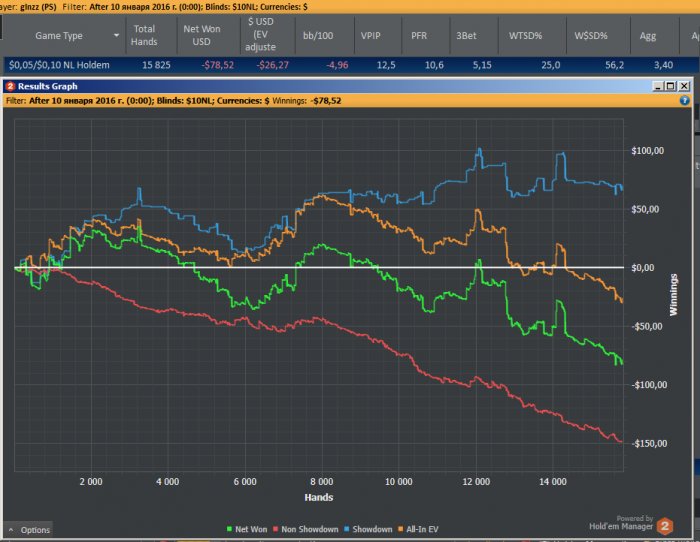
Task: Click the 4 000 x-axis tick label
Action: (168, 482)
